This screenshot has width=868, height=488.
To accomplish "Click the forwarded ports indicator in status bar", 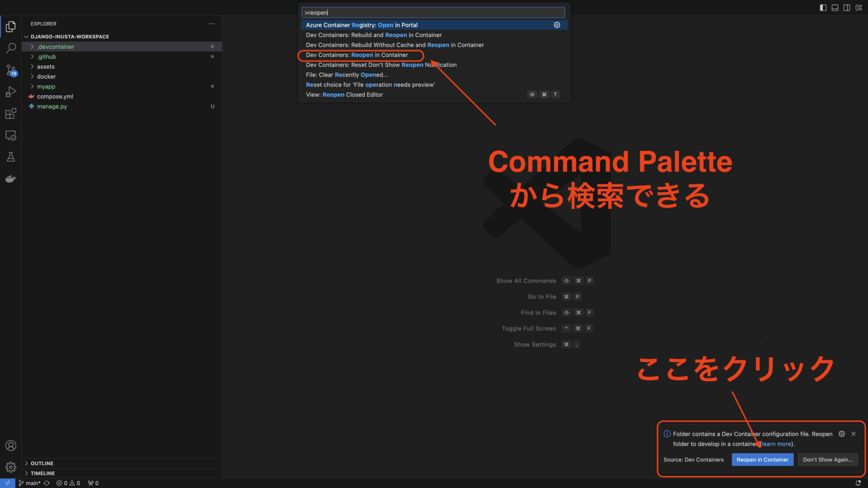I will [93, 483].
